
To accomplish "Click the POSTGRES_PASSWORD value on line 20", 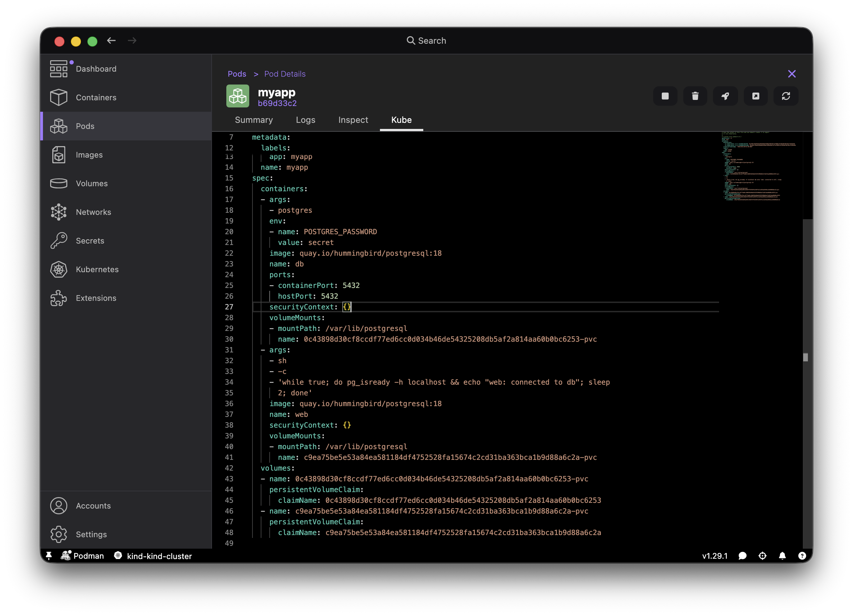I will pyautogui.click(x=340, y=232).
